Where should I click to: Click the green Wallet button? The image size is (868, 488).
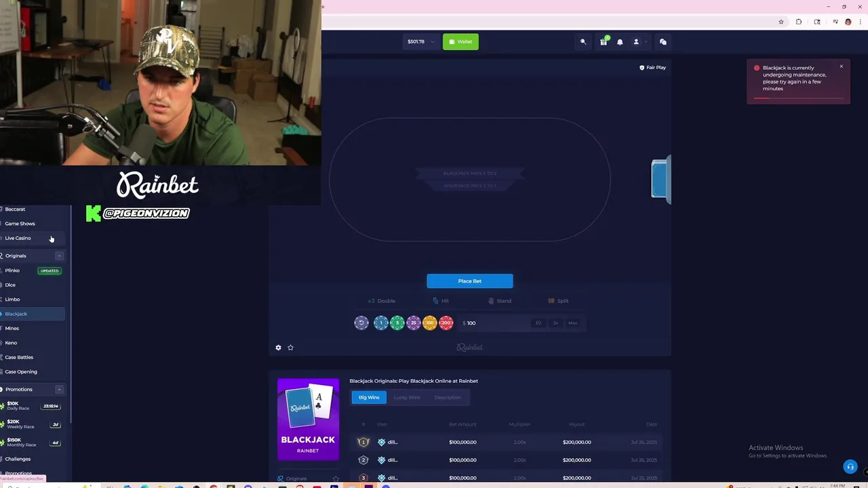460,42
